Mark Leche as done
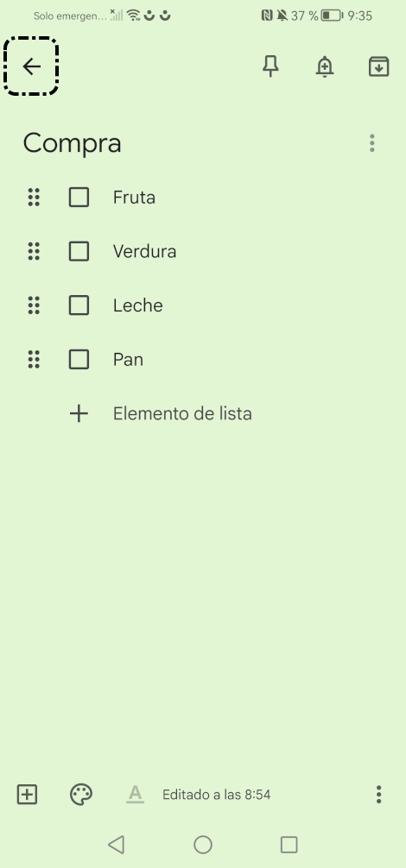 tap(79, 305)
